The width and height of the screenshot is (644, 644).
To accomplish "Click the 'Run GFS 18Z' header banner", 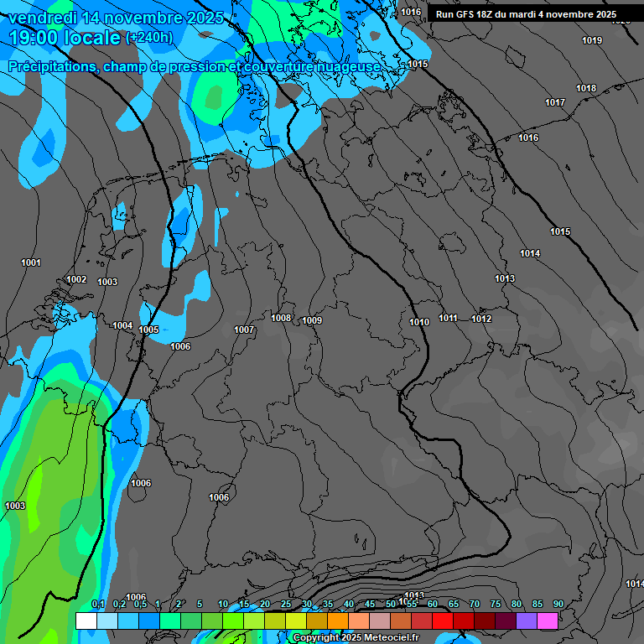I will [526, 14].
